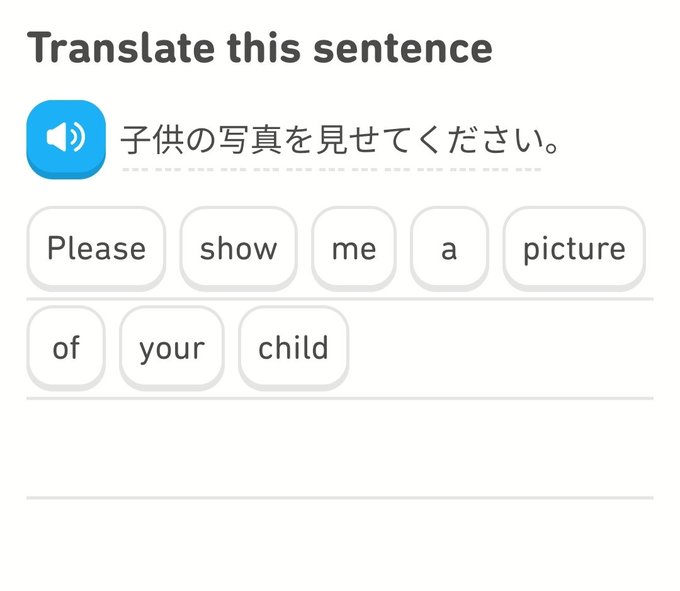The width and height of the screenshot is (680, 591).
Task: Choose the 'your' word tile
Action: [171, 348]
